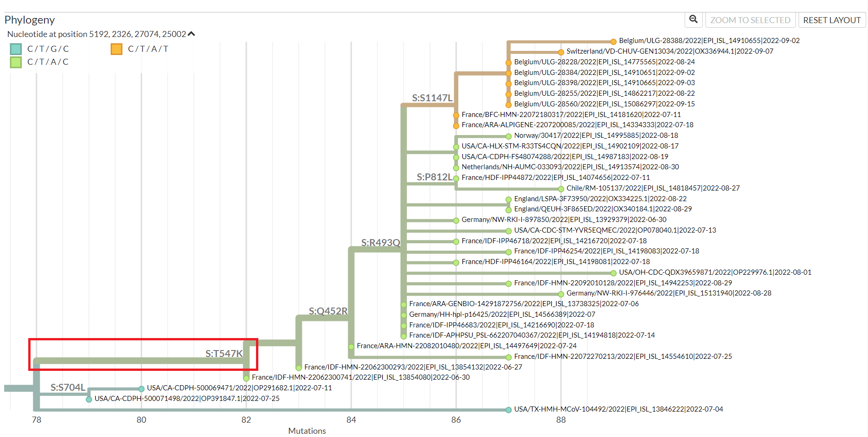Click the green node for France/ARA-HMN-22082010480/2022

click(x=350, y=345)
